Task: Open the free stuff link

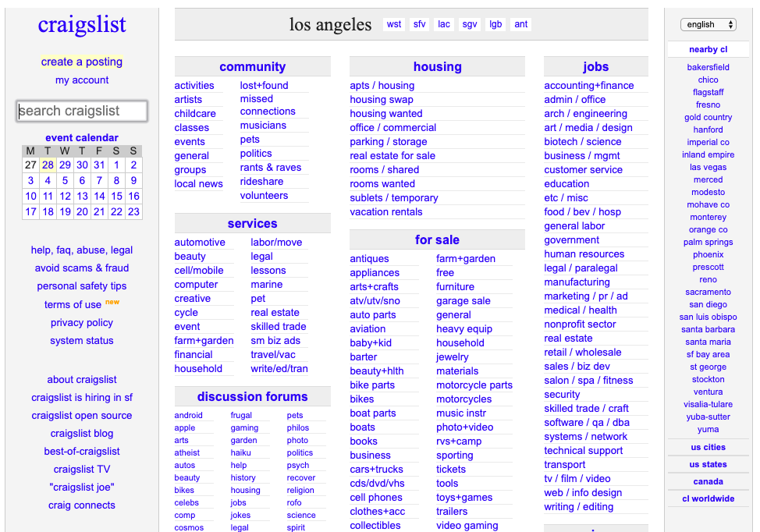Action: point(445,272)
